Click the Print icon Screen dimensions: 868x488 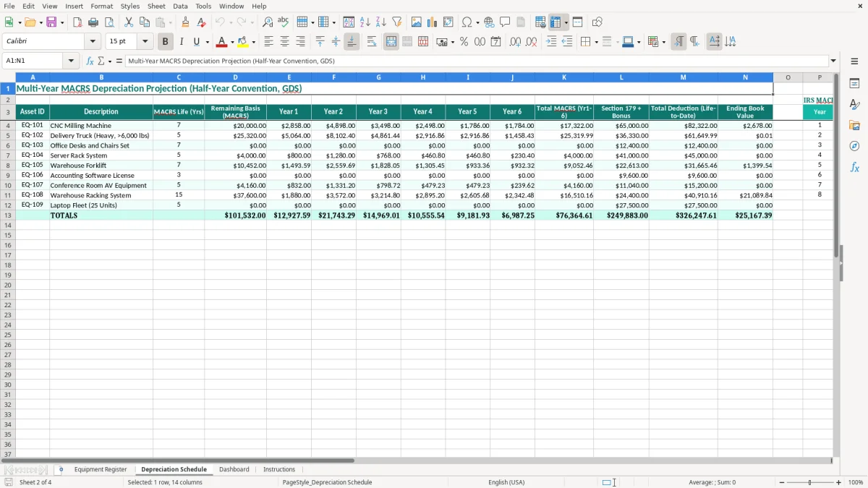(x=93, y=22)
